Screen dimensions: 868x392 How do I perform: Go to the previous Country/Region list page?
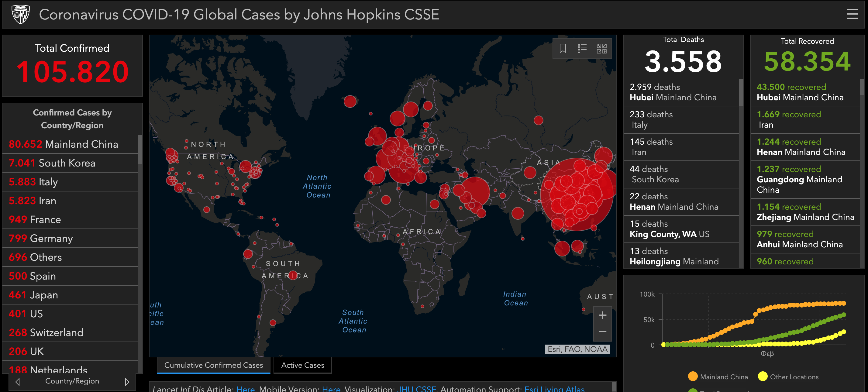click(18, 382)
